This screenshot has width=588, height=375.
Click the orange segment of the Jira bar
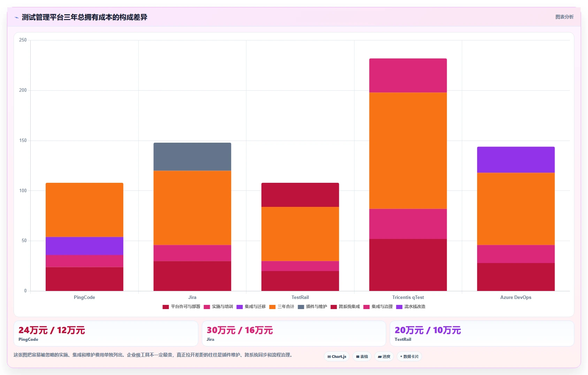(x=192, y=208)
